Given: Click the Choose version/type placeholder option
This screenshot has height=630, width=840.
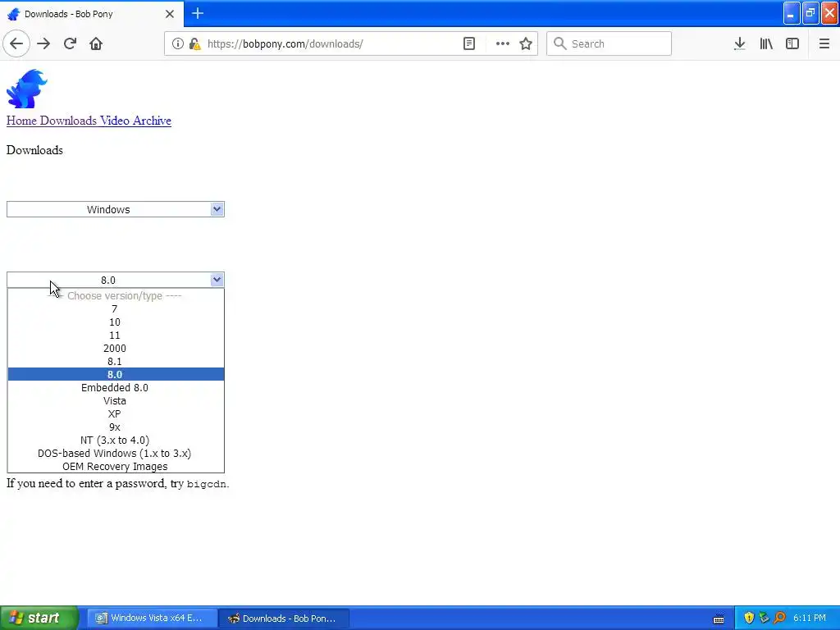Looking at the screenshot, I should tap(115, 295).
